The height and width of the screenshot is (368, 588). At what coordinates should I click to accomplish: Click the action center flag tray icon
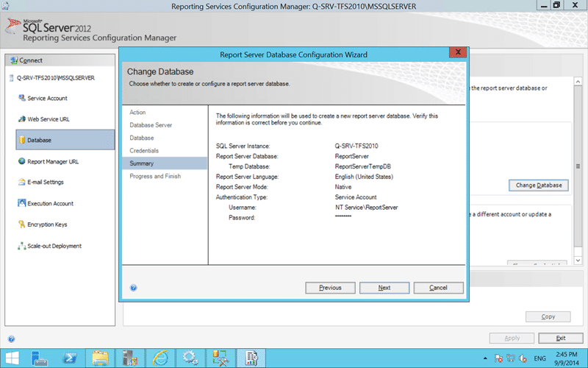click(498, 358)
